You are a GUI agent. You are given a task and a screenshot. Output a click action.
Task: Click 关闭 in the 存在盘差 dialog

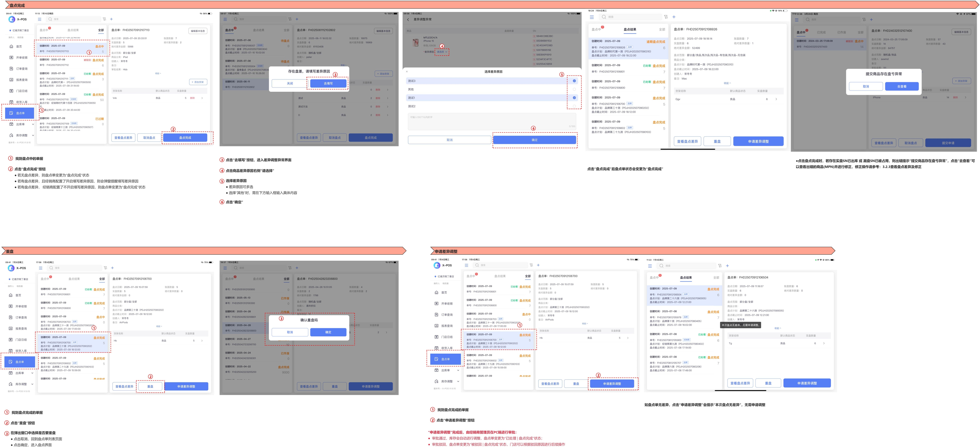tap(290, 83)
